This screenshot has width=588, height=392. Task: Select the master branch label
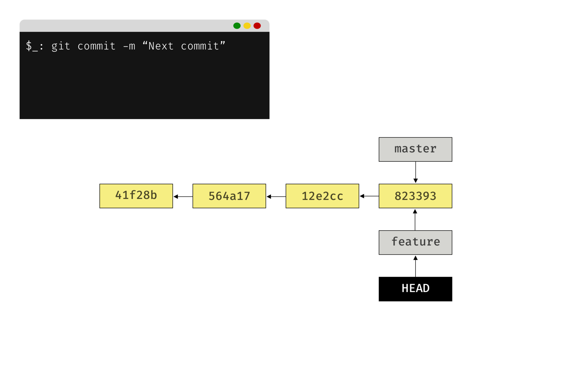click(x=415, y=149)
